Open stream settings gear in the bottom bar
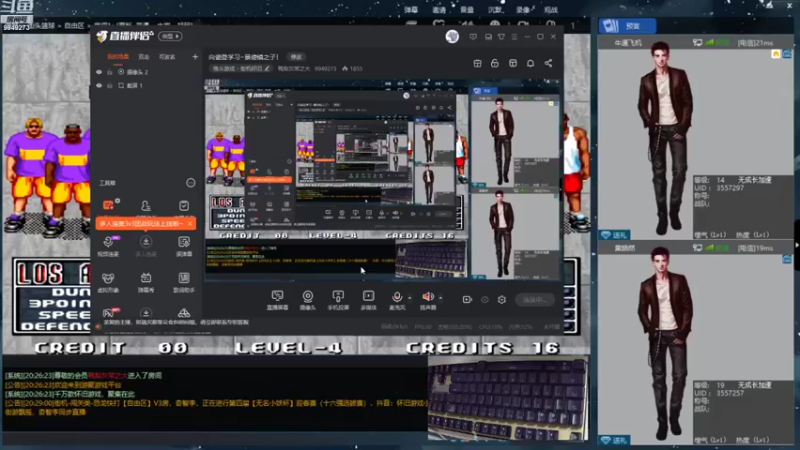Image resolution: width=800 pixels, height=450 pixels. (x=502, y=299)
